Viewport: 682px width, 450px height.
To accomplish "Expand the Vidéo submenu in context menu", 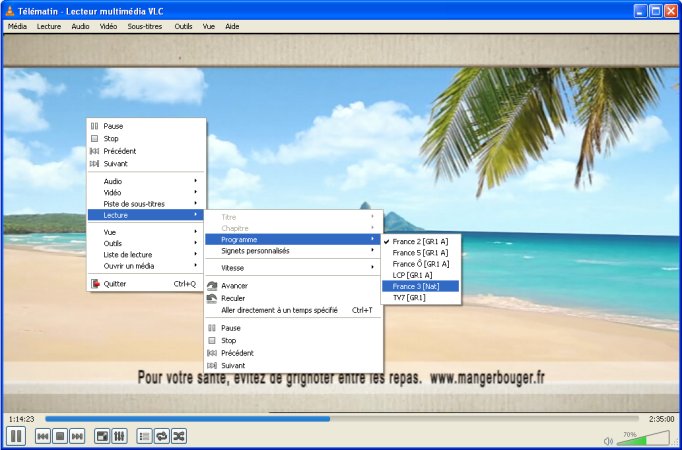I will point(146,192).
